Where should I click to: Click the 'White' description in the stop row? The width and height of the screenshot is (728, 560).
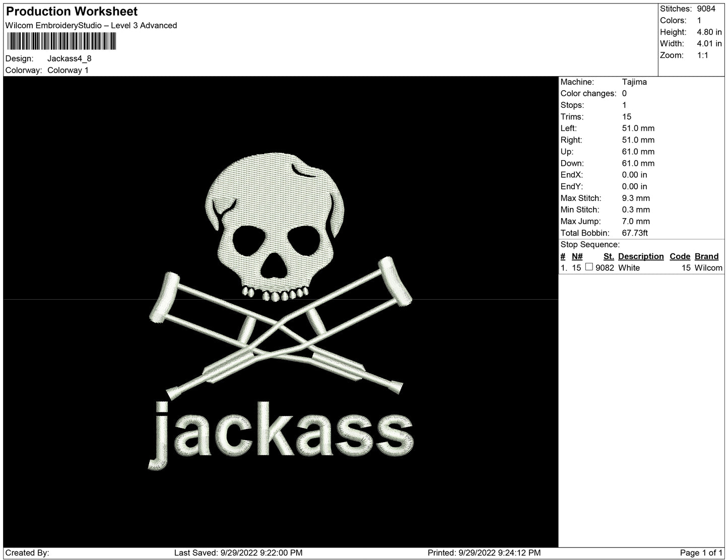(629, 268)
